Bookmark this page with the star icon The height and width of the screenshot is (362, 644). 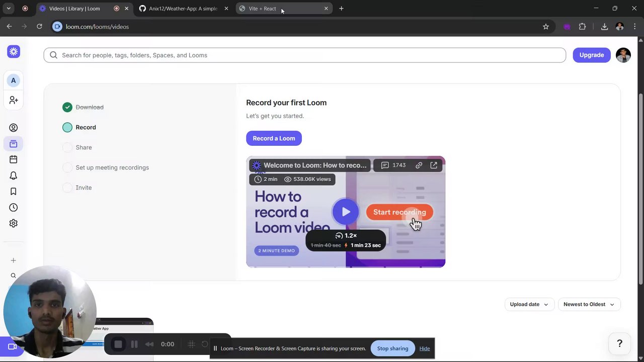coord(546,27)
